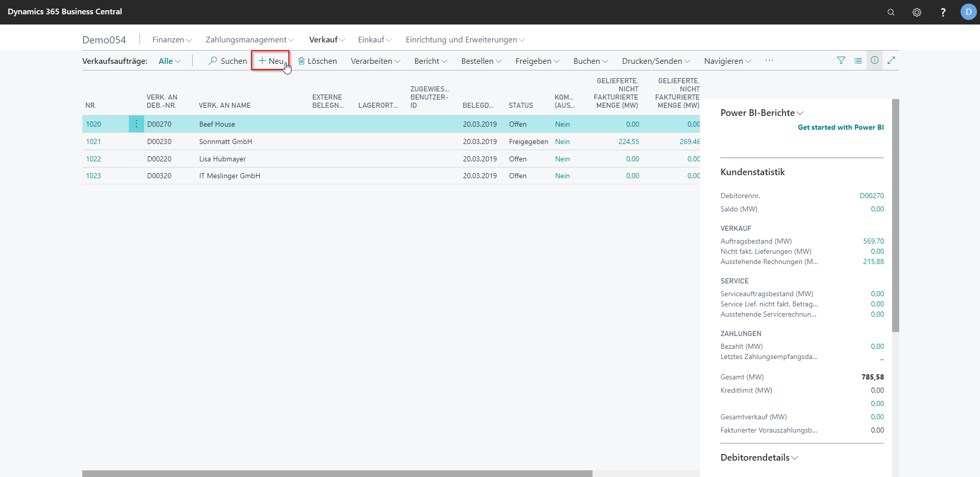Open Freigeben dropdown

click(537, 61)
